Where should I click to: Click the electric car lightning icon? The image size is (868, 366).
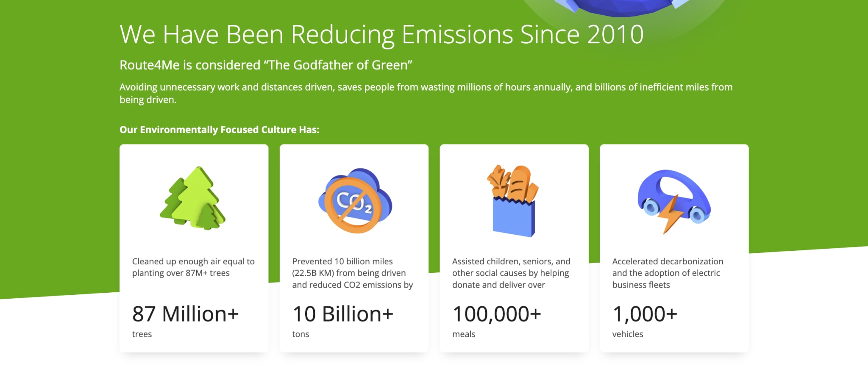(x=674, y=202)
